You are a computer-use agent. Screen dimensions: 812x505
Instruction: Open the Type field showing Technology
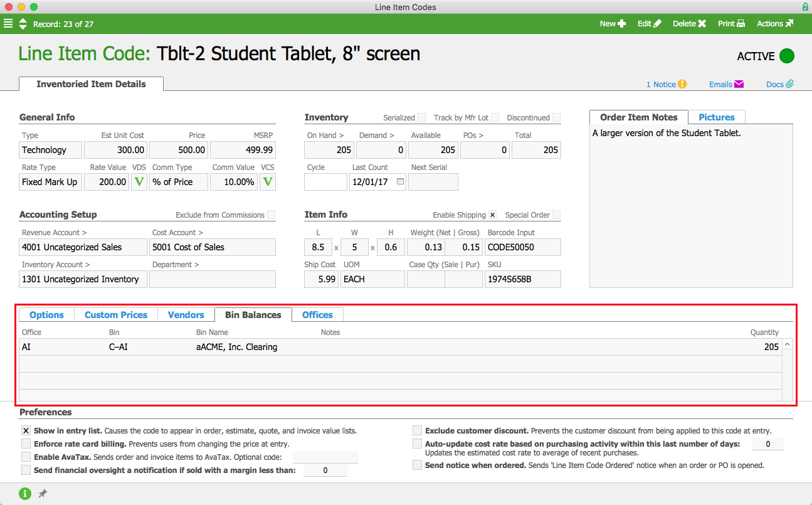51,150
